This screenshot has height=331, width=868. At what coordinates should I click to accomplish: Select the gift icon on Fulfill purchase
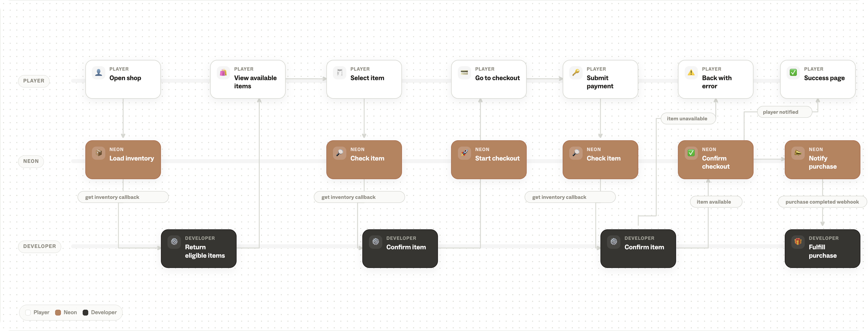[798, 242]
